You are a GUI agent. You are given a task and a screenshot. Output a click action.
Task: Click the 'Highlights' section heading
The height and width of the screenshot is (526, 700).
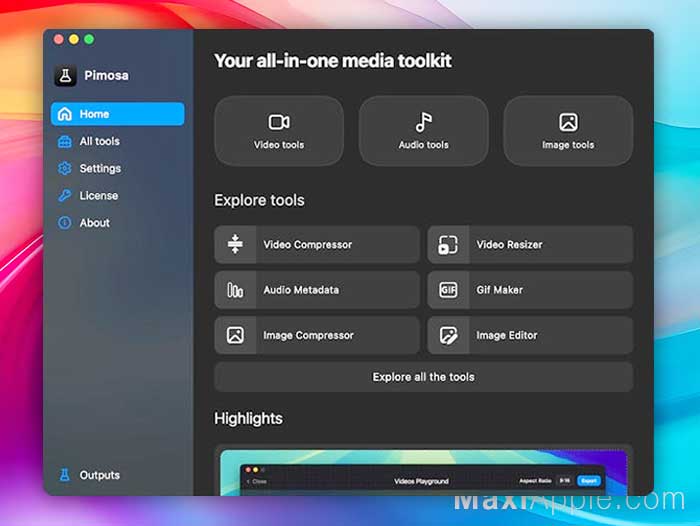[248, 419]
